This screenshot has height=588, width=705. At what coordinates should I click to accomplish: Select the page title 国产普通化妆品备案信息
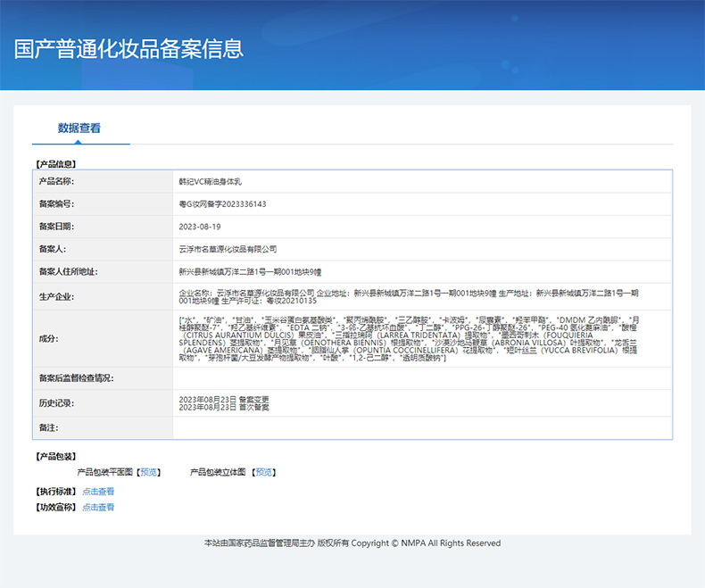pos(129,48)
